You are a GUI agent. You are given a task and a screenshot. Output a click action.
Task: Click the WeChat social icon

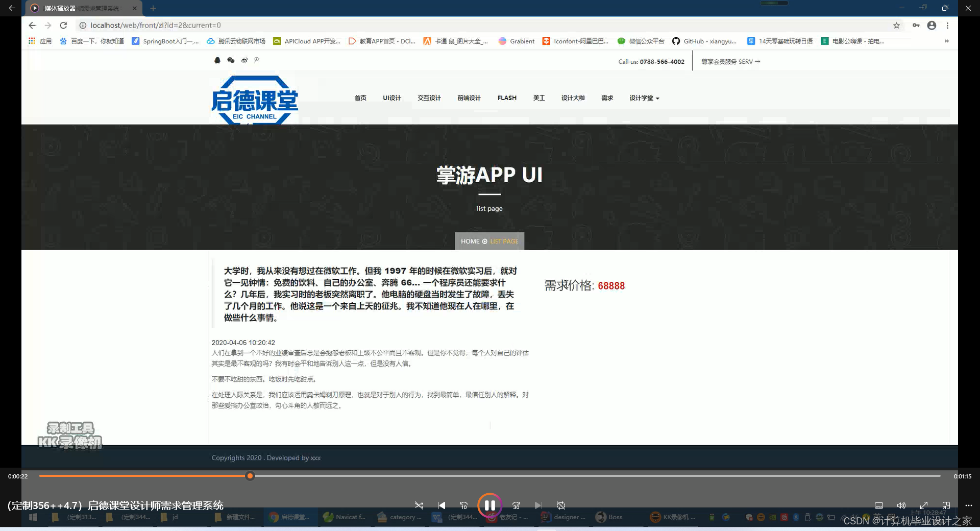tap(231, 60)
